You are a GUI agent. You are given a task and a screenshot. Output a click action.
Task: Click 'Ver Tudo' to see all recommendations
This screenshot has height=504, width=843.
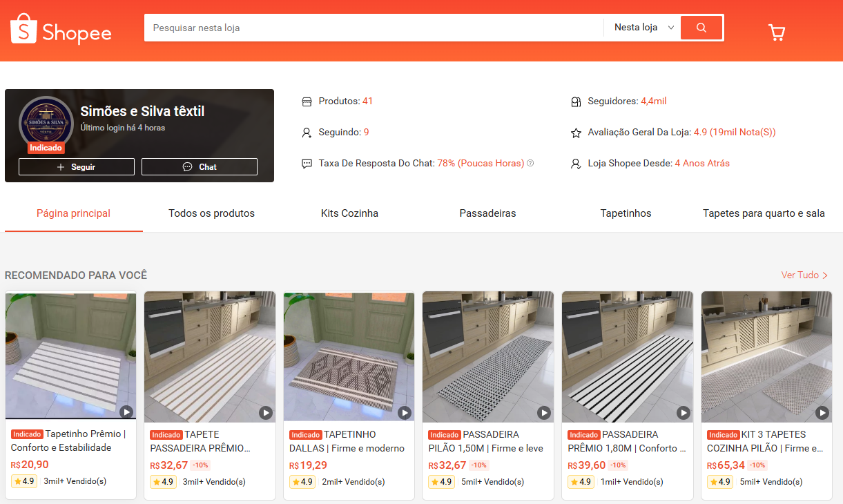point(804,275)
